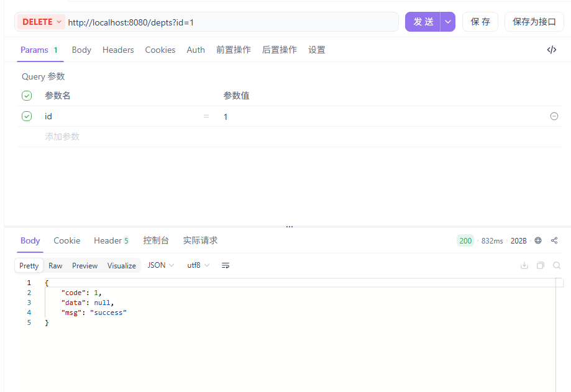Image resolution: width=571 pixels, height=392 pixels.
Task: Click the request URL field
Action: tap(232, 22)
